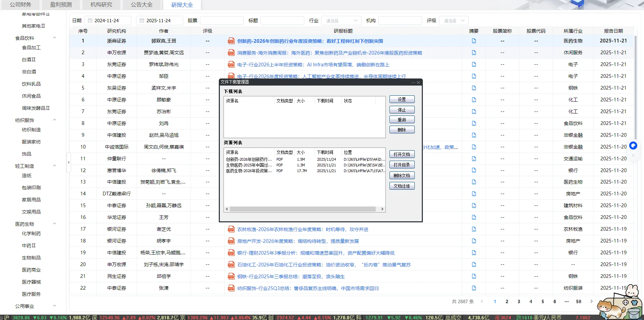This screenshot has width=644, height=320.
Task: Click PDF icon of 纺织服饰 Q3 report
Action: [231, 288]
